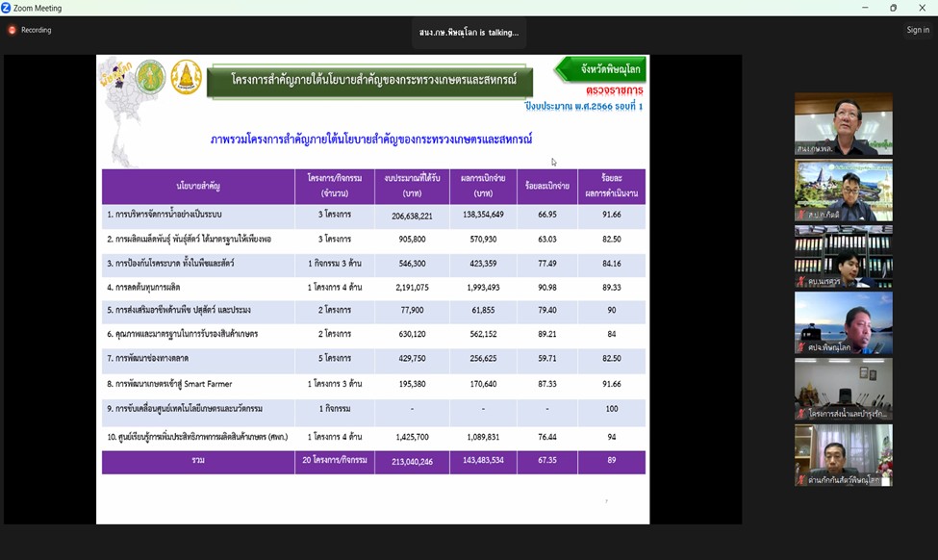The height and width of the screenshot is (560, 938).
Task: Click muted mic icon on คบ.นเรศวร video
Action: coord(801,281)
